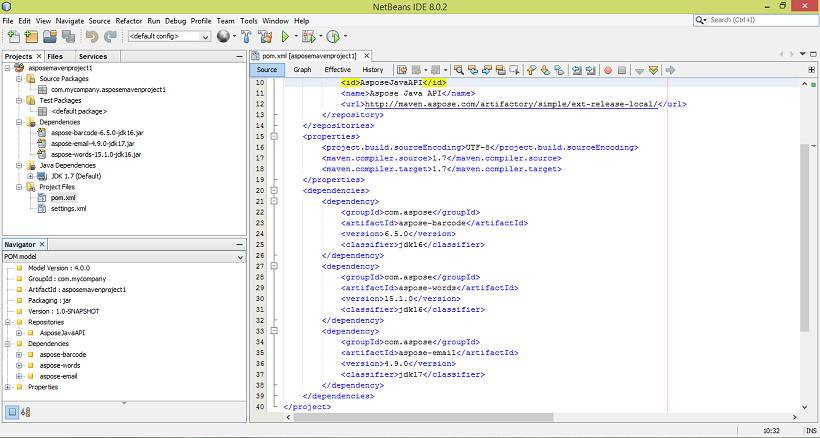
Task: Click the Clean and Build icon
Action: point(265,36)
